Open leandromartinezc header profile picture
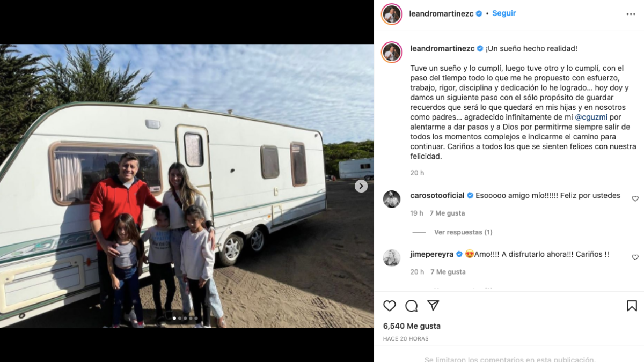The height and width of the screenshot is (362, 644). tap(392, 14)
